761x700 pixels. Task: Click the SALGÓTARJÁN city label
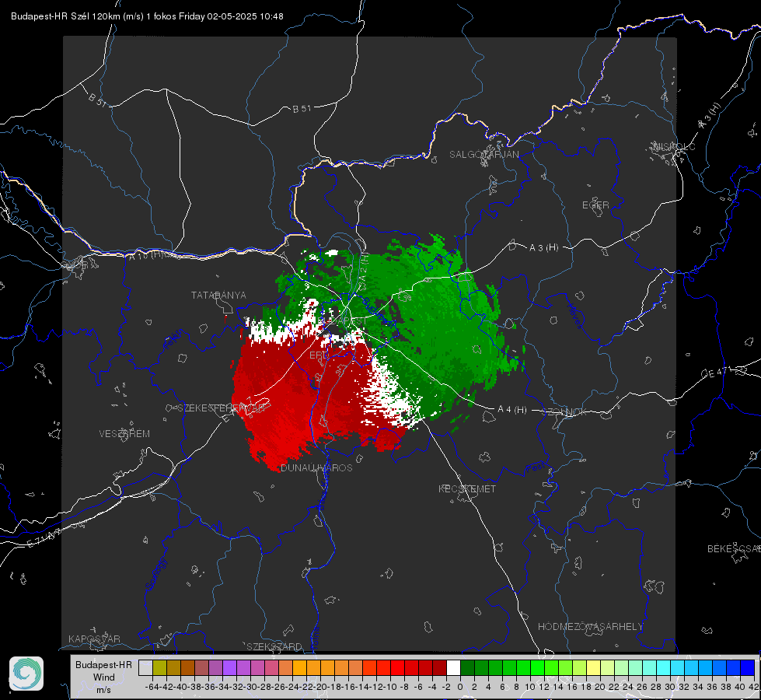pyautogui.click(x=483, y=155)
